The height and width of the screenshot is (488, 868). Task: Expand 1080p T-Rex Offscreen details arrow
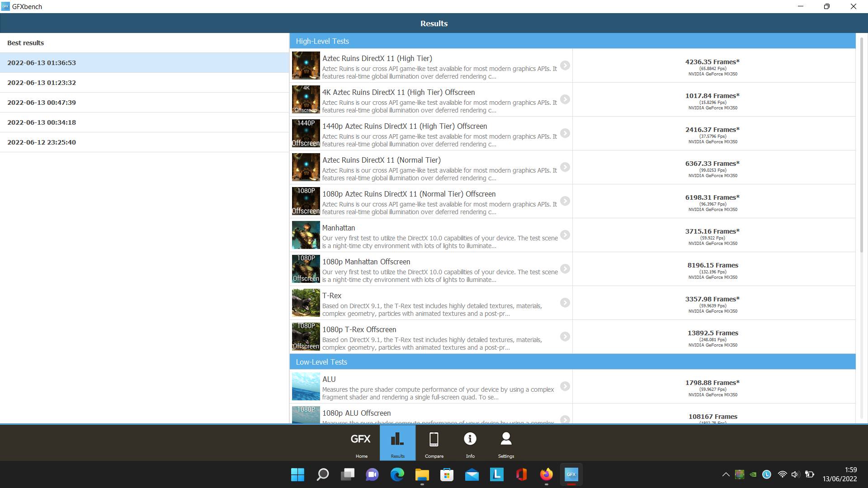point(565,337)
